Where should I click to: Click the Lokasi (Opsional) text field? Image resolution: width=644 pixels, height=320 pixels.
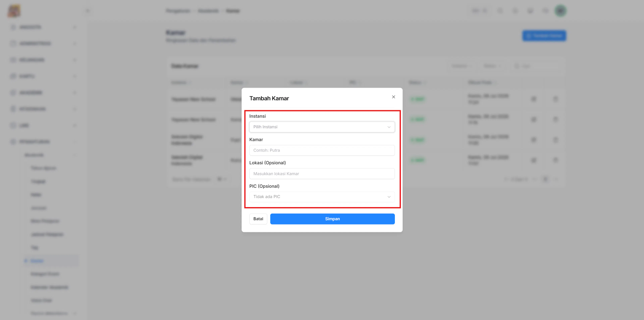[322, 174]
